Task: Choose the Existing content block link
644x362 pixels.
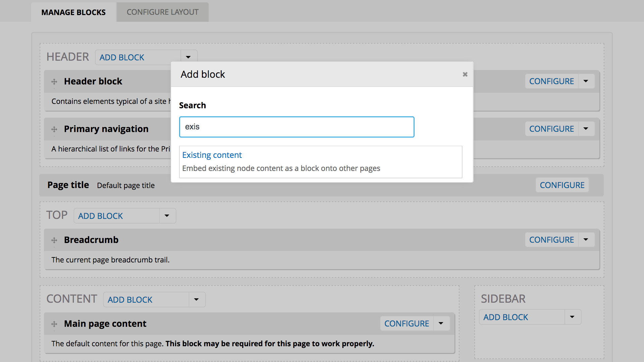Action: pyautogui.click(x=212, y=155)
